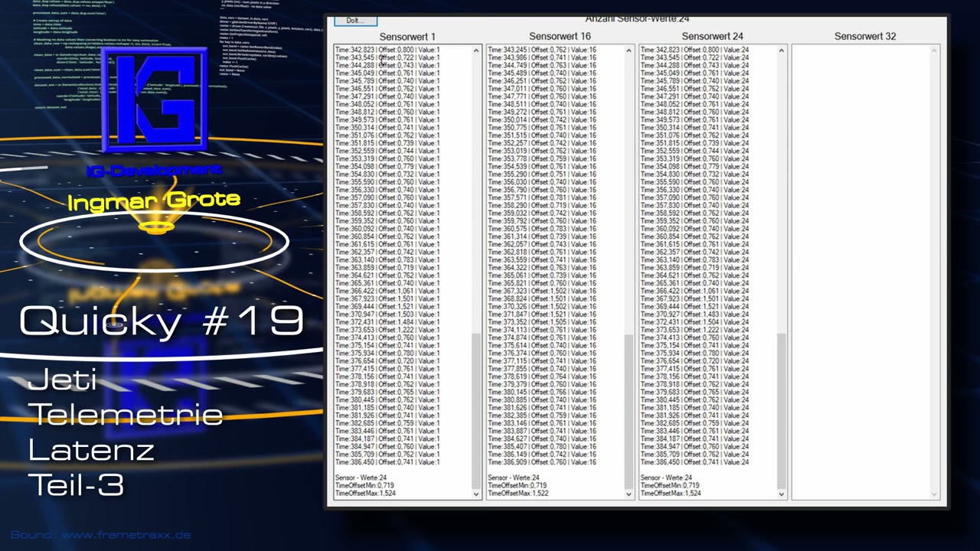Click scroll-up arrow of Sensorwert 1 list
Image resolution: width=980 pixels, height=551 pixels.
(475, 51)
